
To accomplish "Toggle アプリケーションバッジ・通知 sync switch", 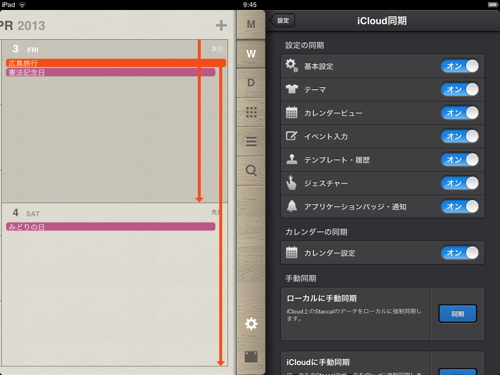I will pos(460,206).
